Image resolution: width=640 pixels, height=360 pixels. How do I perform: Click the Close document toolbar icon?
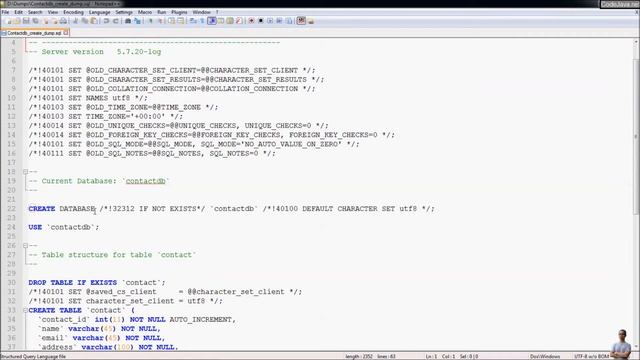(x=46, y=21)
